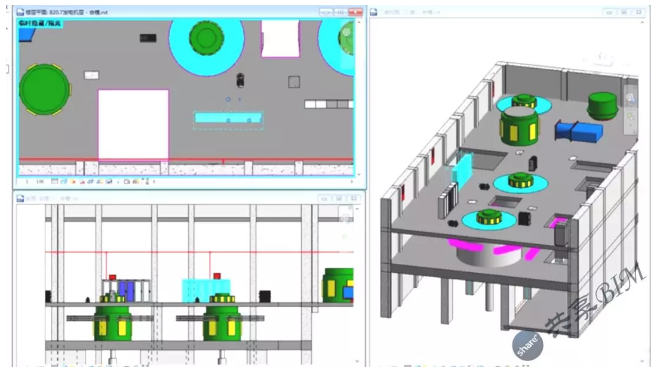Select cyan highlighted element in section view
This screenshot has height=371, width=658.
[206, 290]
